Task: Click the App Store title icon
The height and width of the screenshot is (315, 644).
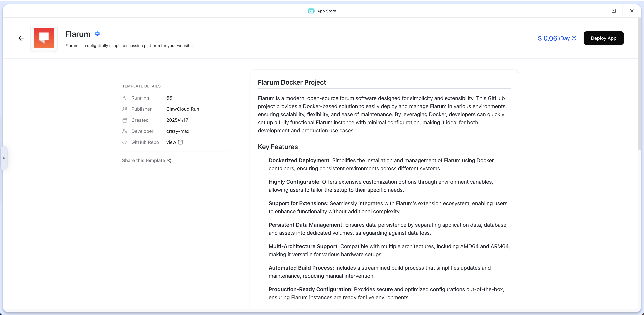Action: (x=311, y=11)
